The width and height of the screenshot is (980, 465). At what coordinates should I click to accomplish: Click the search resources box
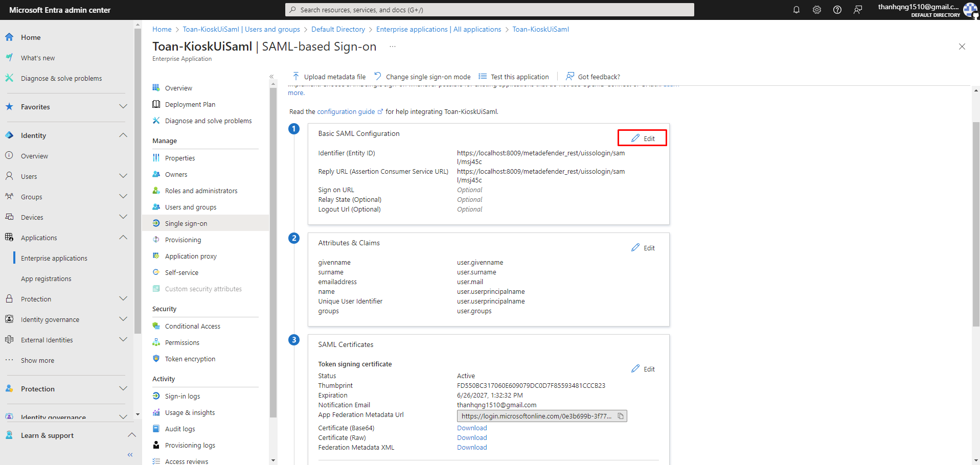[490, 10]
